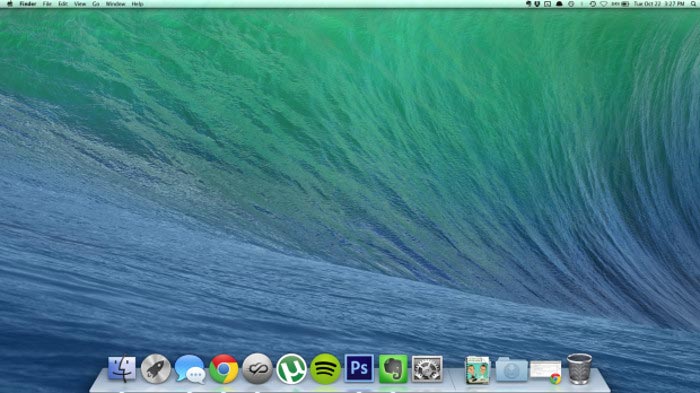
Task: Open the Messages app
Action: pos(190,369)
